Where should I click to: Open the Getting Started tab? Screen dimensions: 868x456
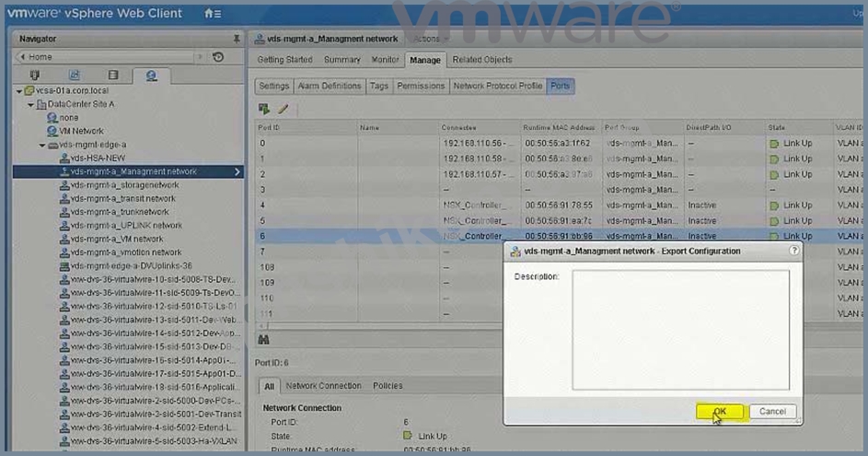284,59
